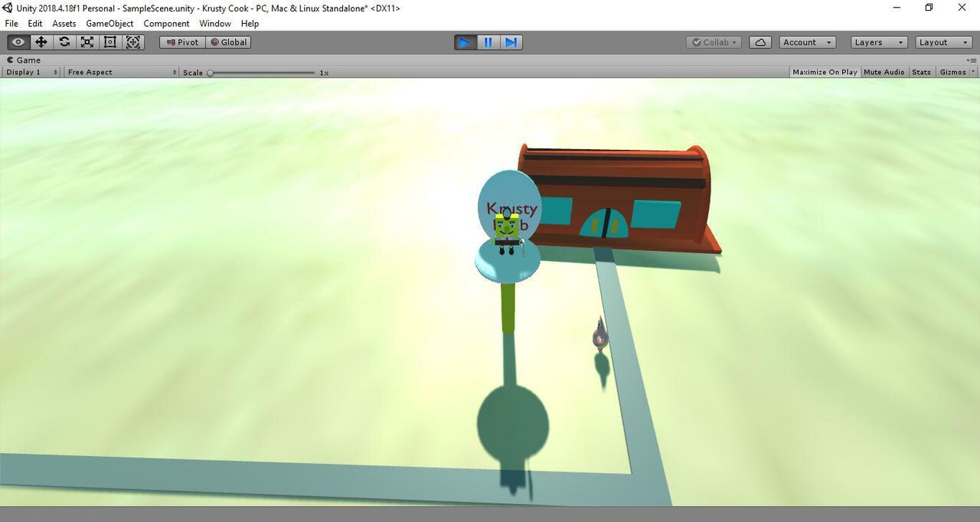The image size is (980, 522).
Task: Open the Layout dropdown
Action: click(x=944, y=42)
